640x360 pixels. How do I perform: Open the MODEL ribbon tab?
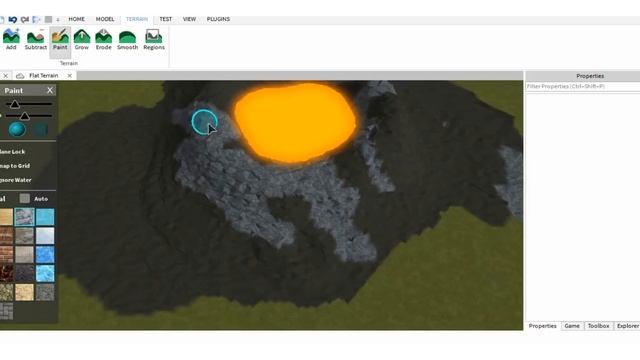click(x=105, y=19)
